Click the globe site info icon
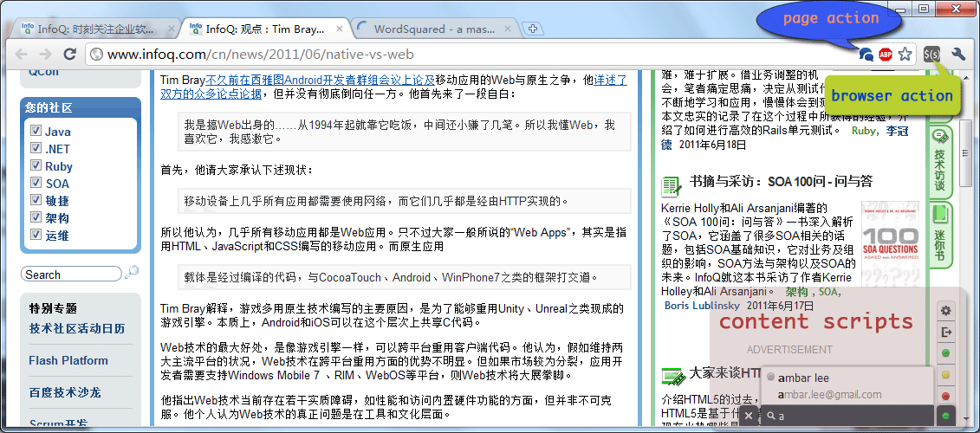The width and height of the screenshot is (980, 433). click(97, 55)
